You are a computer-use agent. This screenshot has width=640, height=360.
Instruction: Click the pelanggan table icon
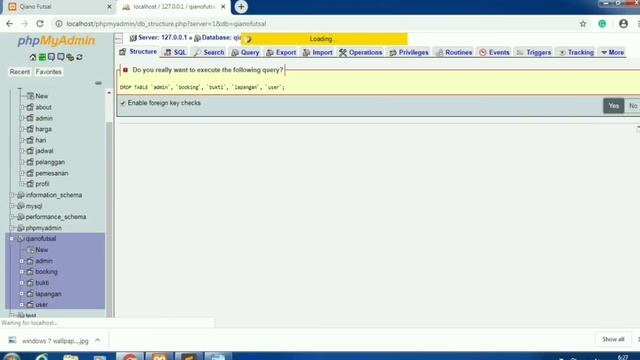point(30,162)
